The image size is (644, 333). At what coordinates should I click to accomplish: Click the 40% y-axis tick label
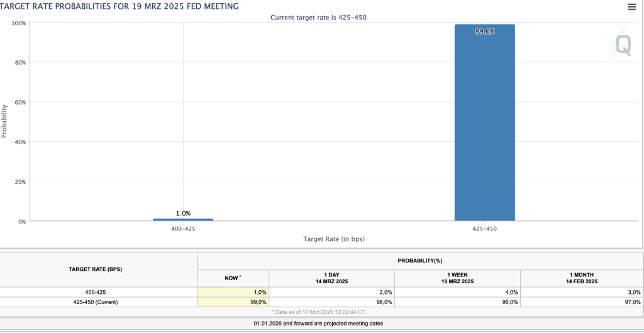19,142
